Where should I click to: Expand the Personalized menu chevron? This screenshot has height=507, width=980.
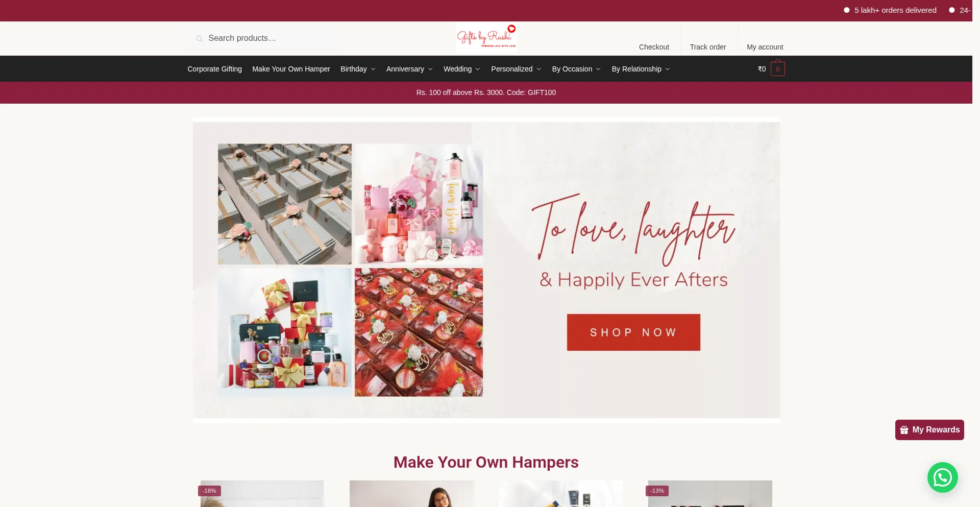[x=538, y=69]
